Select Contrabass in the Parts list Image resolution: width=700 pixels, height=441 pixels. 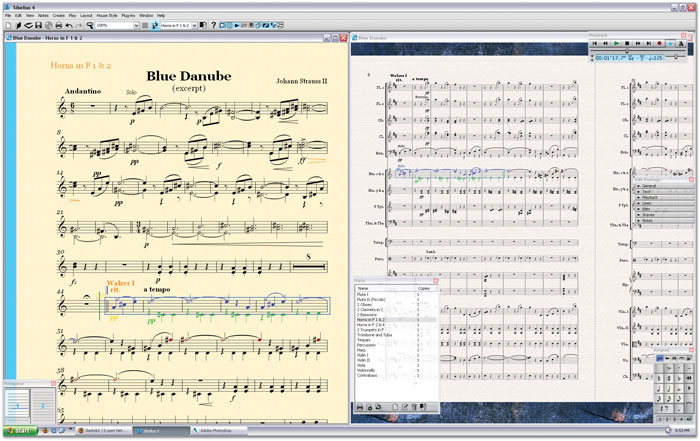[396, 375]
